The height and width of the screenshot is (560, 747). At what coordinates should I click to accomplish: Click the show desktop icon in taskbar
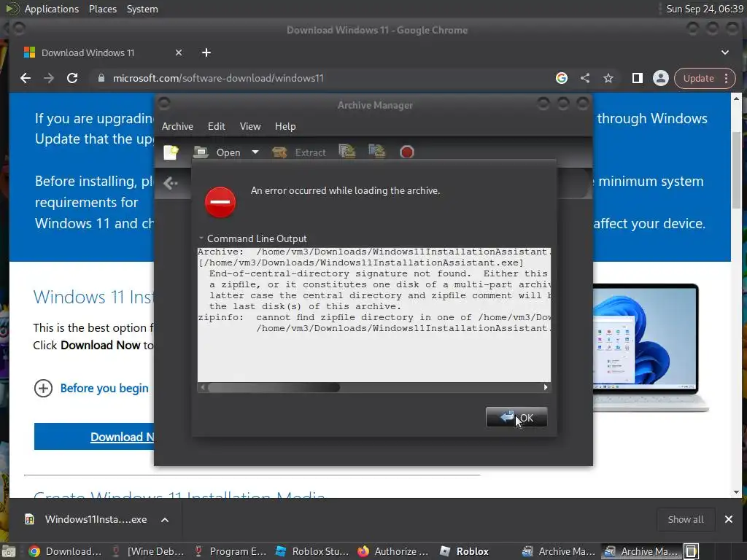(9, 551)
